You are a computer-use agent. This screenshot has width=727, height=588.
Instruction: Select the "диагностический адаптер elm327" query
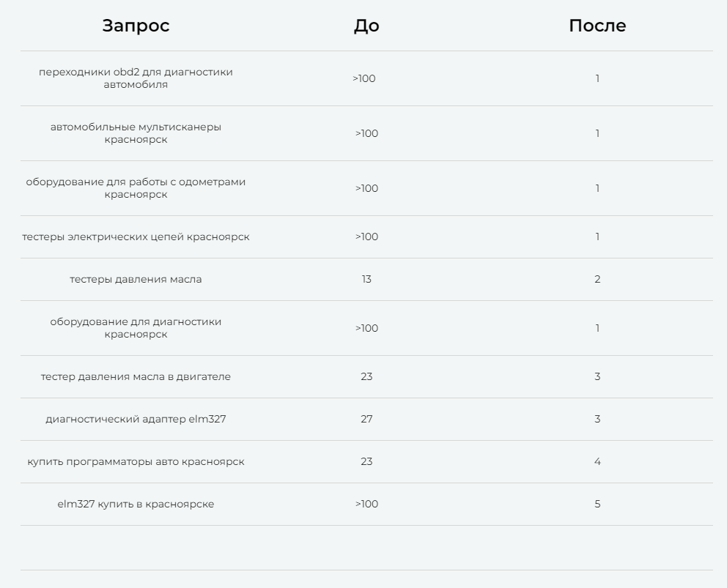(136, 419)
